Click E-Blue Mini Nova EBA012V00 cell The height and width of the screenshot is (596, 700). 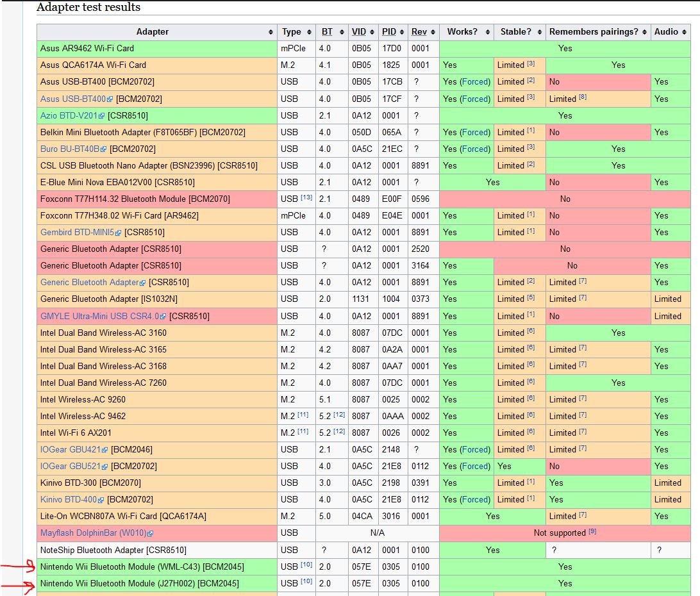[156, 182]
